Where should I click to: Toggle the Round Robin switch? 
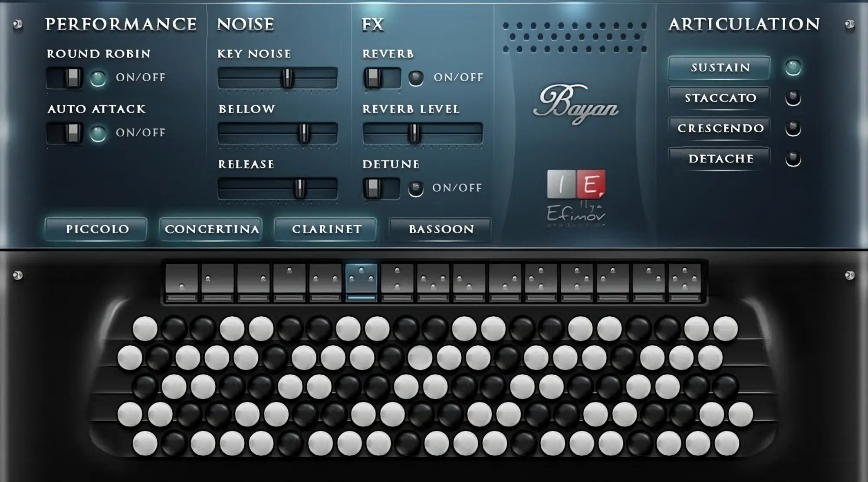click(65, 78)
